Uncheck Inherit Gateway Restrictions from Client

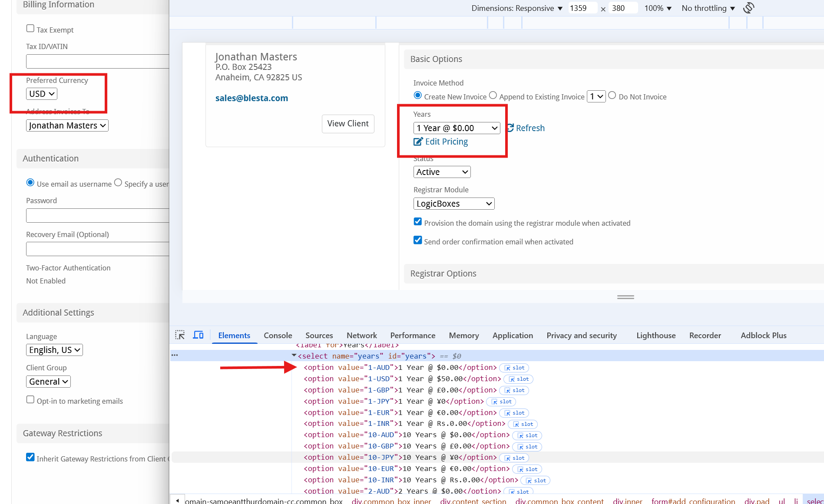tap(30, 457)
